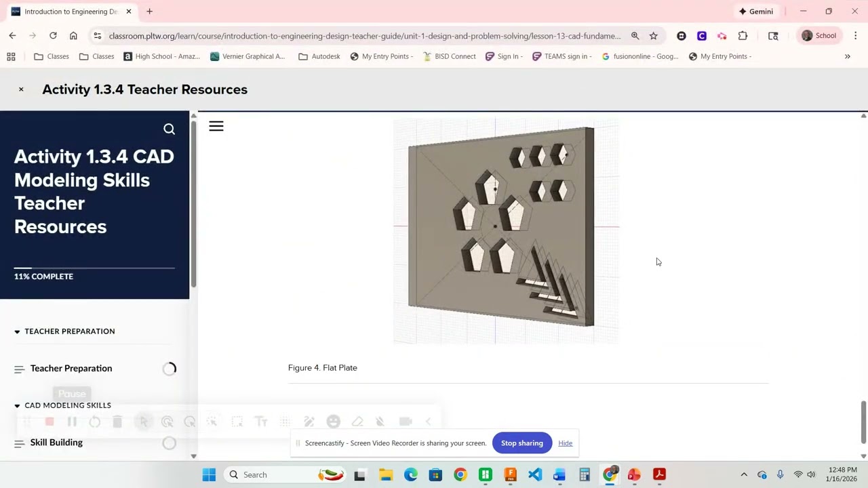The height and width of the screenshot is (488, 868).
Task: Click the 11% COMPLETE progress bar
Action: 94,268
